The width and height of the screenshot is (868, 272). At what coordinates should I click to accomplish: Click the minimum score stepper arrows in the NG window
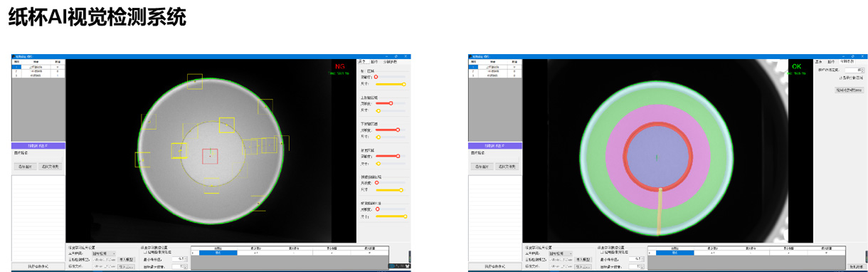[x=187, y=259]
